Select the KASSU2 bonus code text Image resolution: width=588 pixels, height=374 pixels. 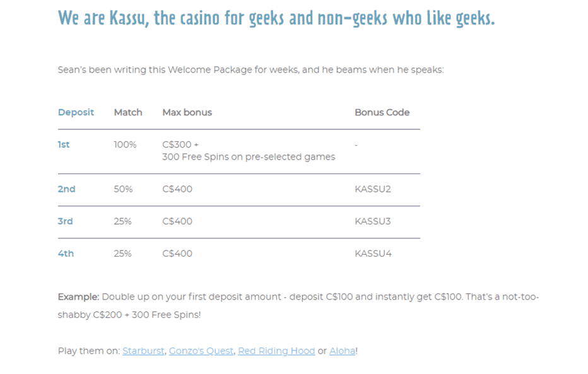click(373, 189)
